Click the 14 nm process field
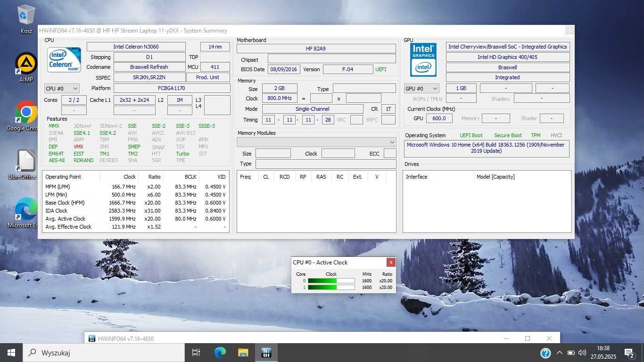Image resolution: width=644 pixels, height=362 pixels. (215, 47)
